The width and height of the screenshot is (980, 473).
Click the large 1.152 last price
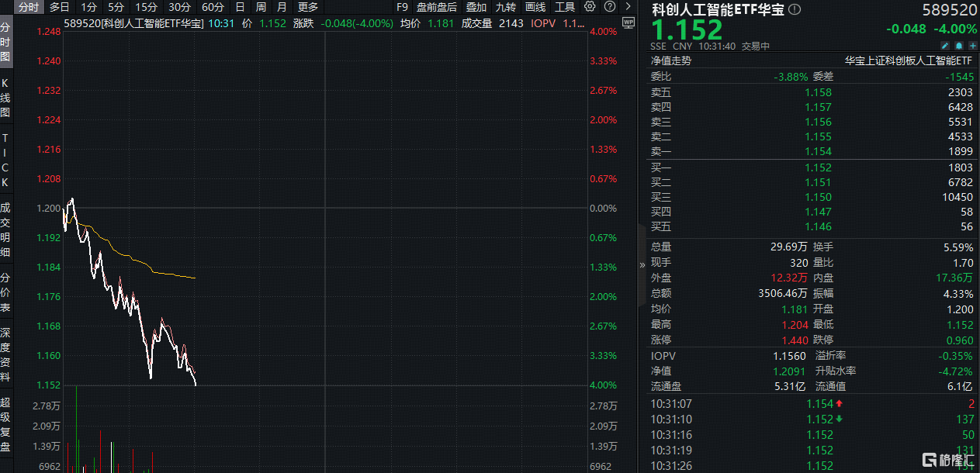pos(687,30)
